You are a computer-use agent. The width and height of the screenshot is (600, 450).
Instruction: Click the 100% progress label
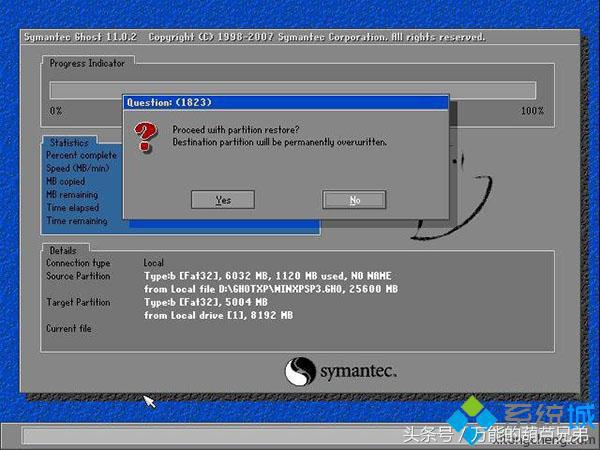click(532, 110)
